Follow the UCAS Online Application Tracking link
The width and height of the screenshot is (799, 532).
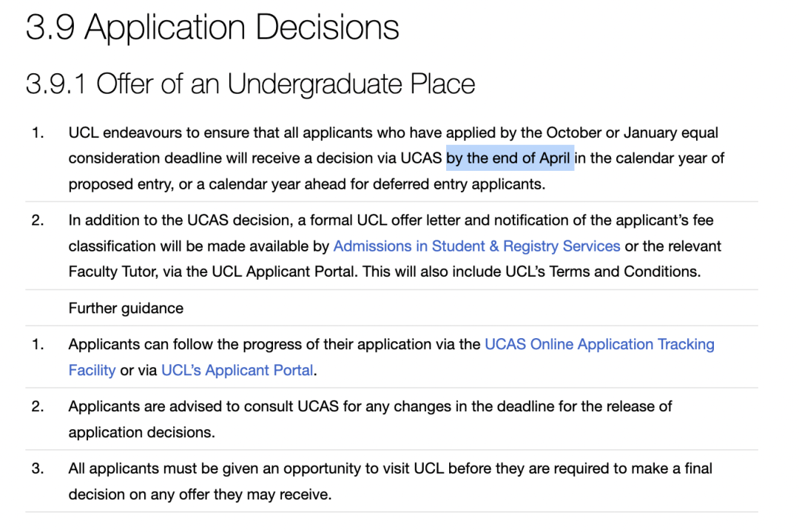tap(599, 345)
